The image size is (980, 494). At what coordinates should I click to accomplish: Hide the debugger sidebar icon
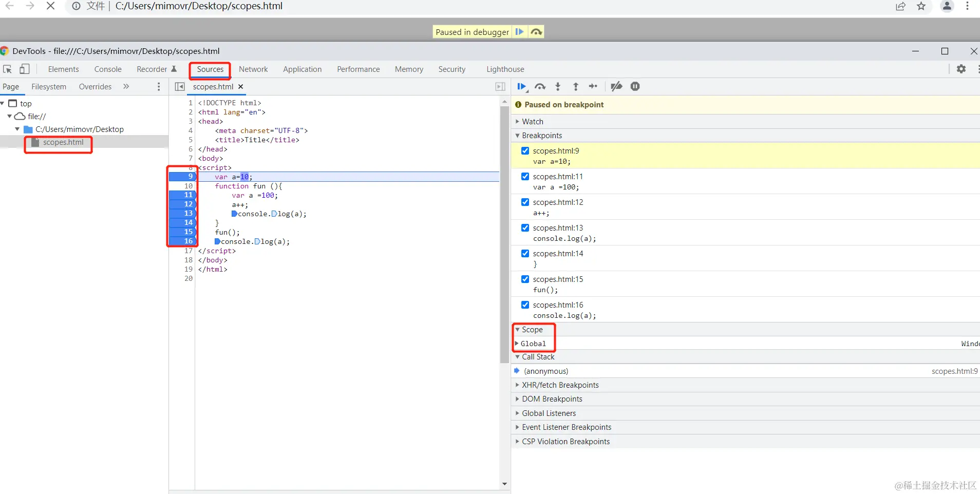pos(500,87)
